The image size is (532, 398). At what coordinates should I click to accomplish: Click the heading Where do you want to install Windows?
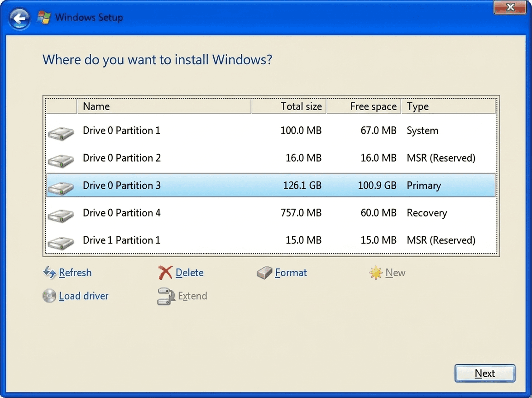157,60
